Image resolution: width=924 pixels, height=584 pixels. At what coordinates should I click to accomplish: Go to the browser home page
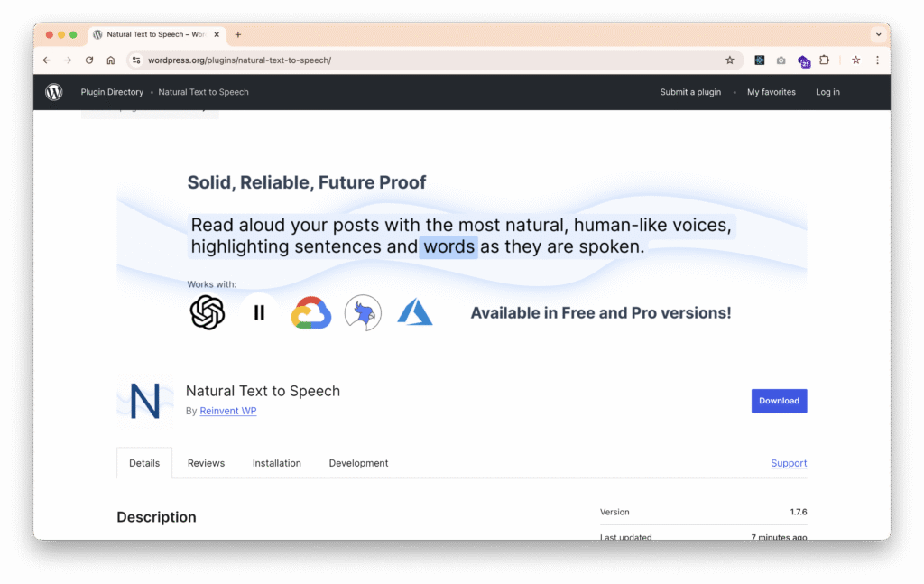tap(111, 60)
